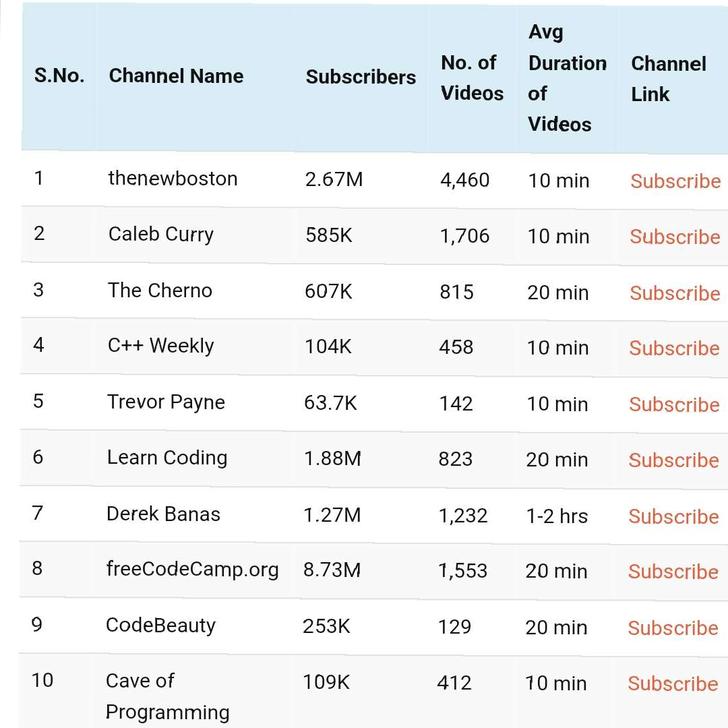Click Avg Duration of Videos header
The image size is (728, 728).
point(566,78)
